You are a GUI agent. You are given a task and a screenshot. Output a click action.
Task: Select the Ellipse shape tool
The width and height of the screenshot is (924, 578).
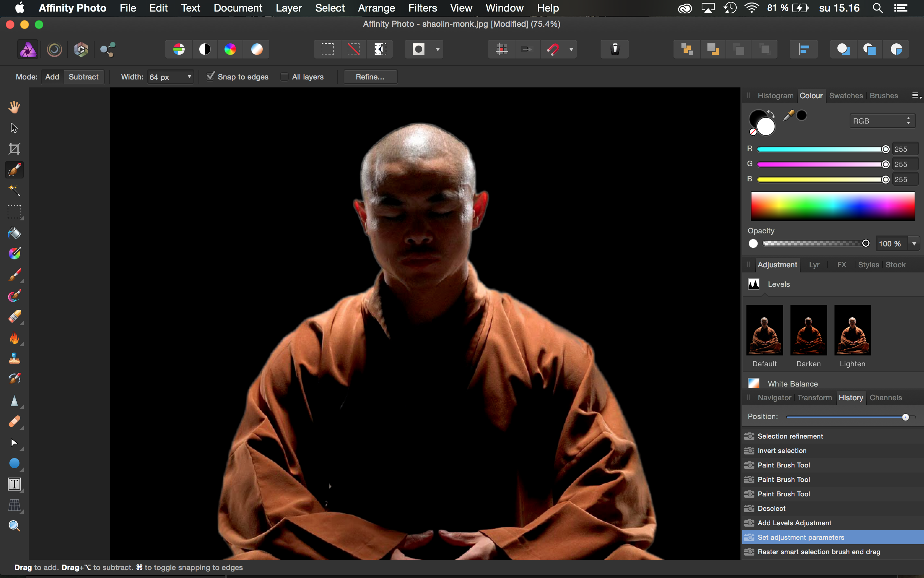coord(14,463)
